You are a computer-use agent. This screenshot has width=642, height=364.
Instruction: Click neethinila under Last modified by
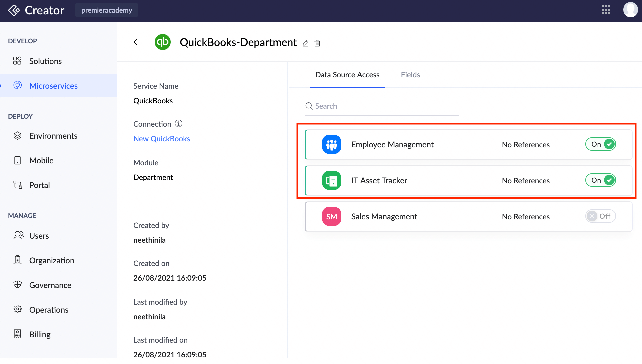point(149,317)
